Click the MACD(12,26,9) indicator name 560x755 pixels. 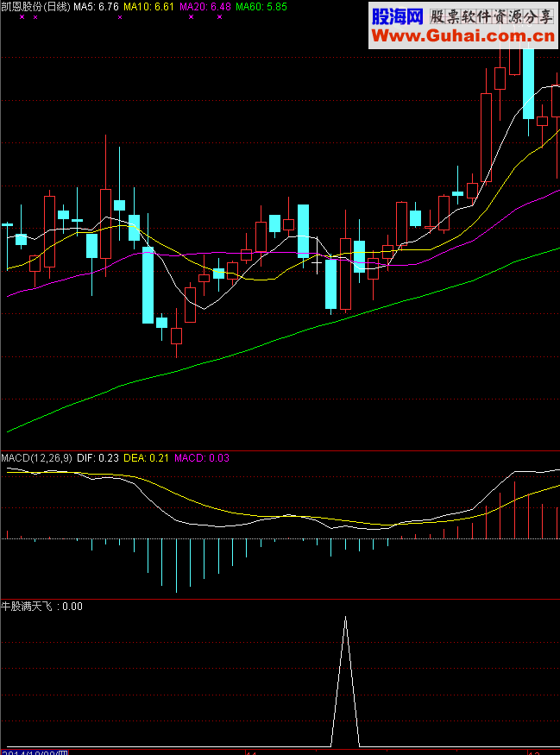coord(36,458)
